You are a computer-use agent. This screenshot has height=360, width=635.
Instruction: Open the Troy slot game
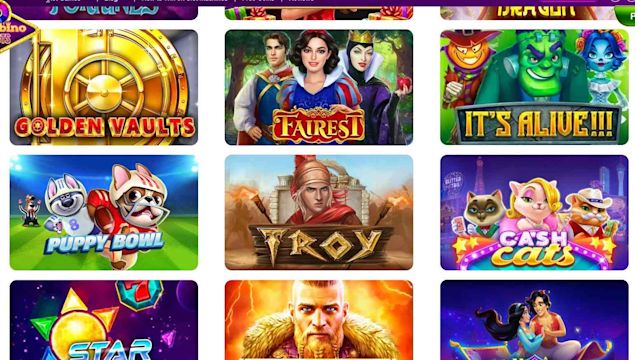(x=319, y=212)
